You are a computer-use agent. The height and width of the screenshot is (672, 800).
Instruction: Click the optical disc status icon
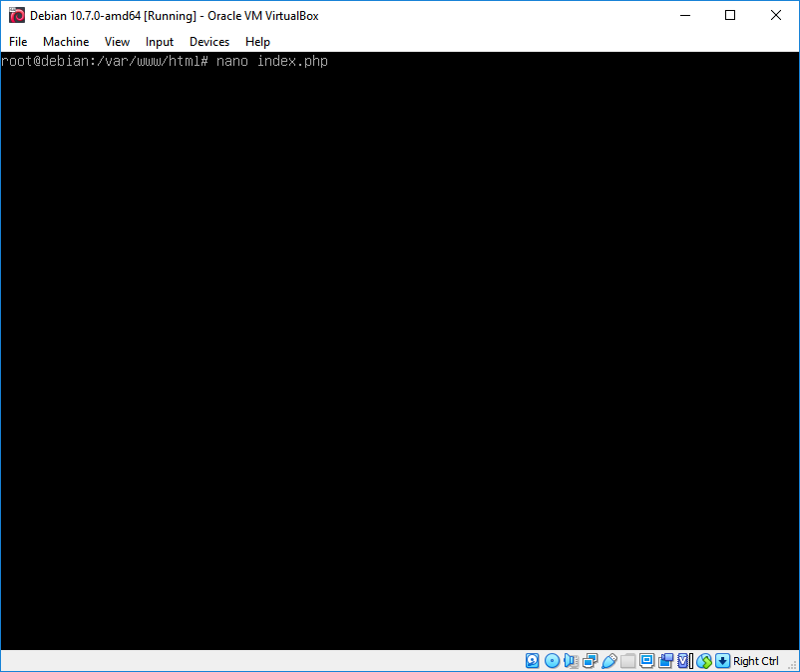552,661
